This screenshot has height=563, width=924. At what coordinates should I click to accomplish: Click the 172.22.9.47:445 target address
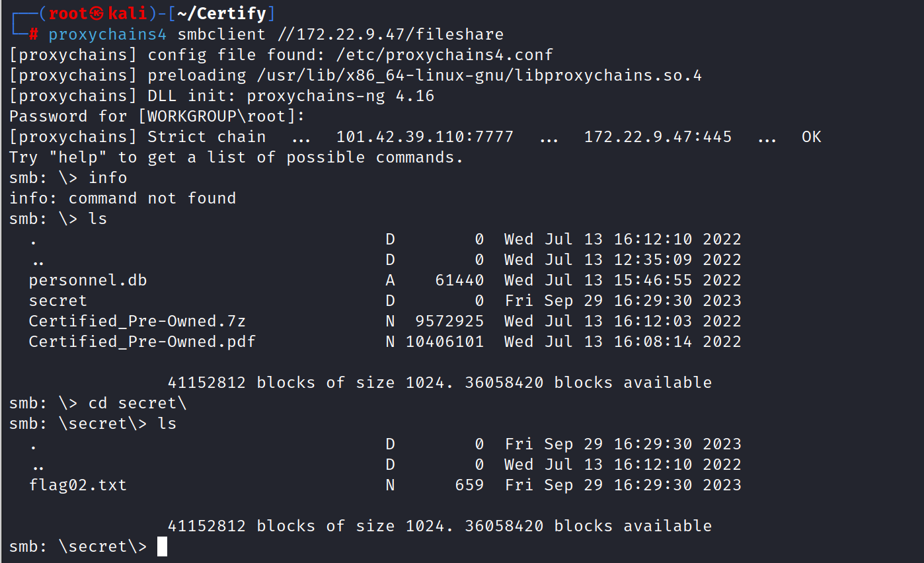[658, 137]
